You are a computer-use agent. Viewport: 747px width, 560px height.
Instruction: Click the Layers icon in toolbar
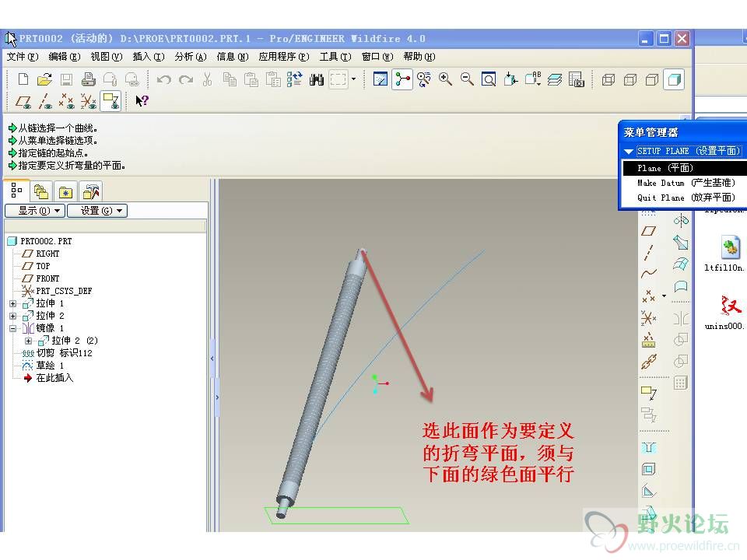[x=554, y=79]
